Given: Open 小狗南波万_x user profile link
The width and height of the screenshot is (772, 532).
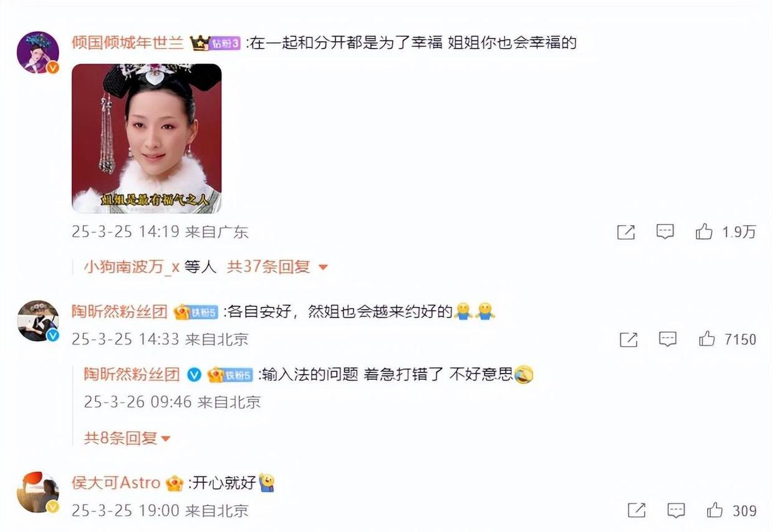Looking at the screenshot, I should (x=132, y=267).
